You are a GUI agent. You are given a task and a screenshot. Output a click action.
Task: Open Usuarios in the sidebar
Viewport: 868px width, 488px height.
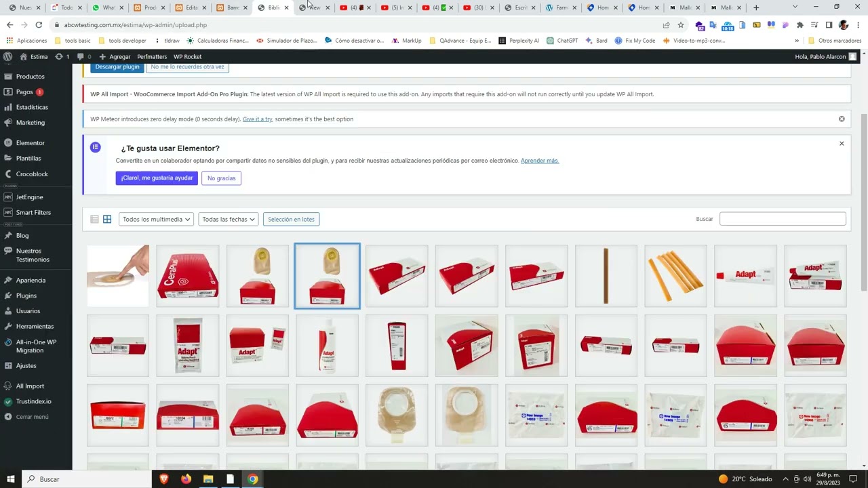coord(28,311)
